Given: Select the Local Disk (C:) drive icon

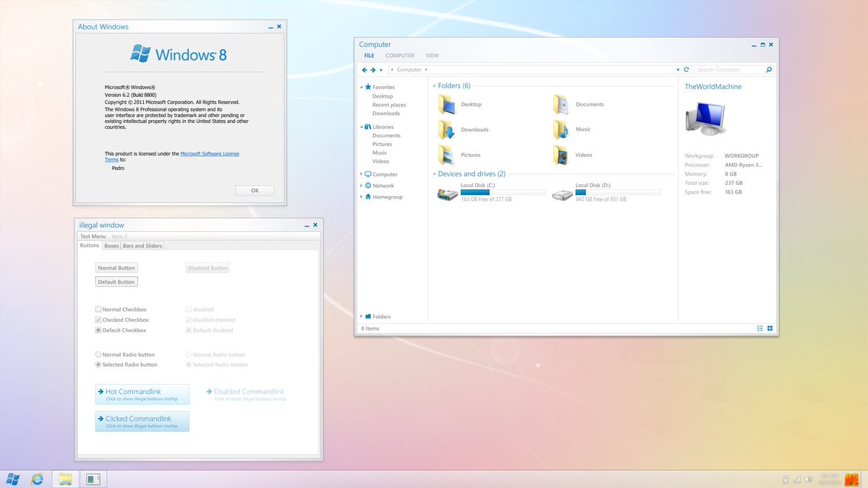Looking at the screenshot, I should (x=447, y=194).
